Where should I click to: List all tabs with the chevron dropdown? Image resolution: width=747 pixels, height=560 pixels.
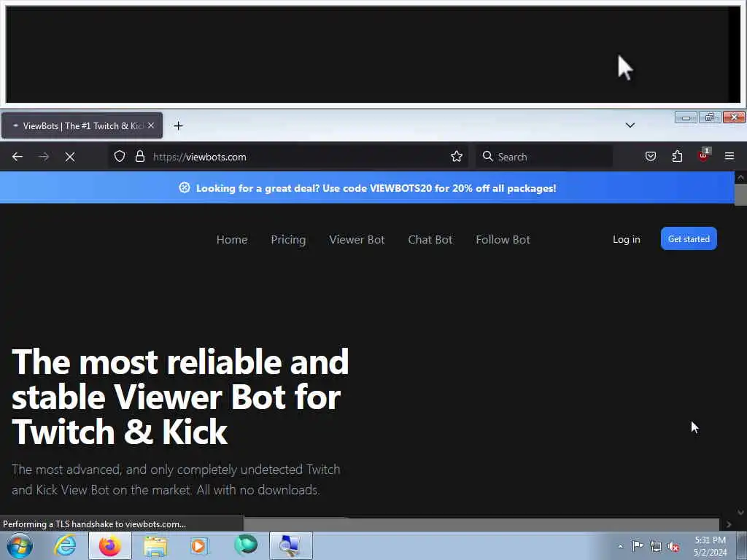(x=630, y=125)
